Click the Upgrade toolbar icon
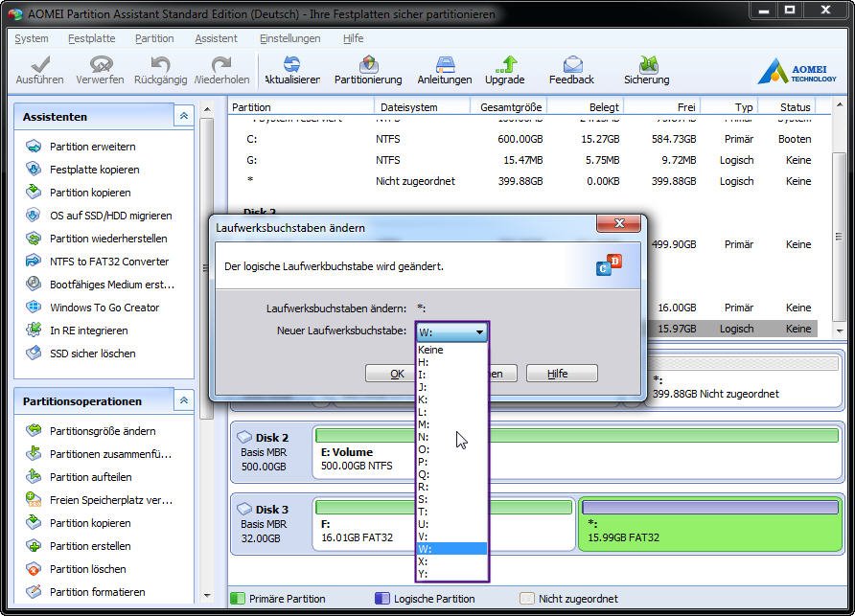The height and width of the screenshot is (616, 855). [506, 64]
